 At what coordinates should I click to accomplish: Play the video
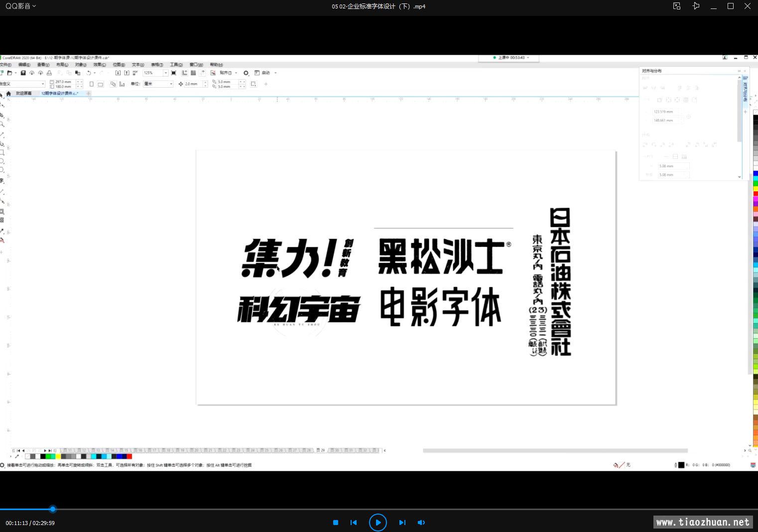coord(378,523)
